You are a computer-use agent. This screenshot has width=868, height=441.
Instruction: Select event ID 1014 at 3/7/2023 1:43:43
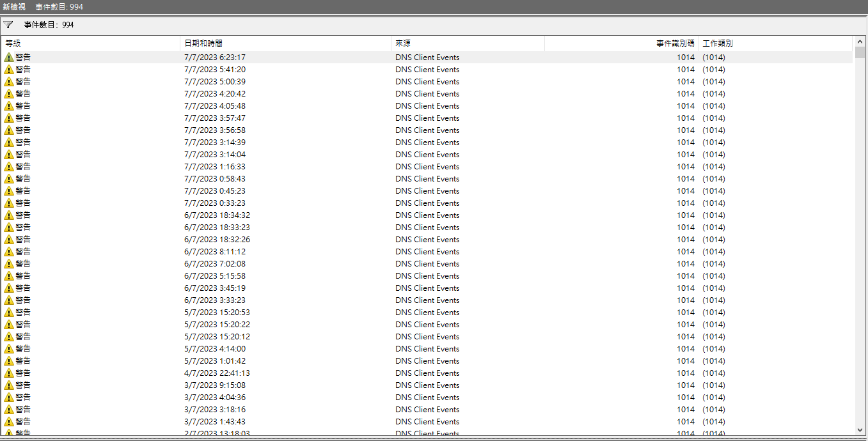pyautogui.click(x=685, y=421)
